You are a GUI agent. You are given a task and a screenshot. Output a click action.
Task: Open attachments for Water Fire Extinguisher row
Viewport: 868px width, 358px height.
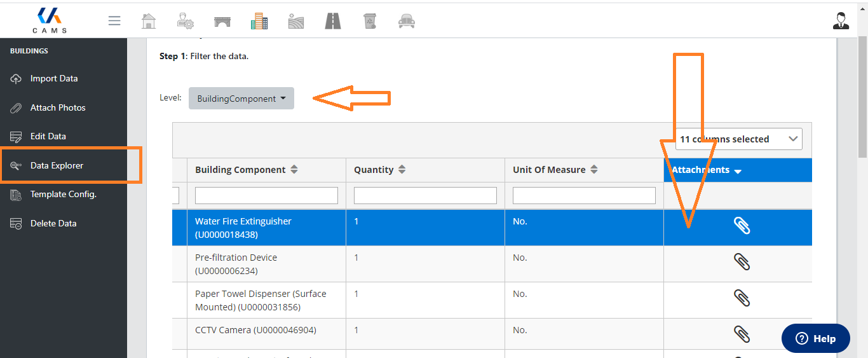pyautogui.click(x=742, y=226)
